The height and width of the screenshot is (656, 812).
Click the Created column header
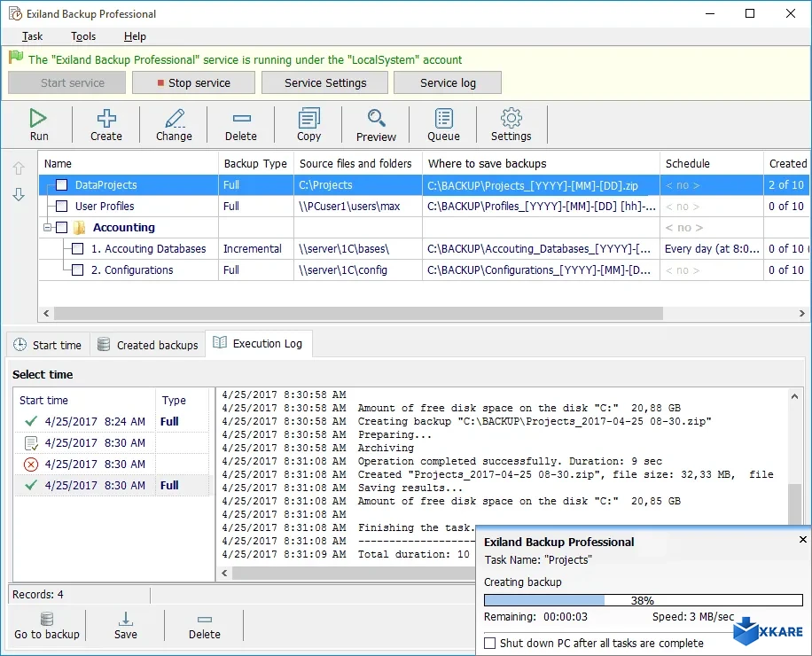pos(786,164)
